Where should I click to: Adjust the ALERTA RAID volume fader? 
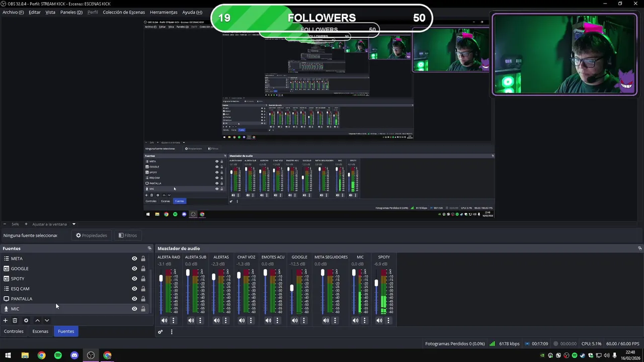(161, 278)
